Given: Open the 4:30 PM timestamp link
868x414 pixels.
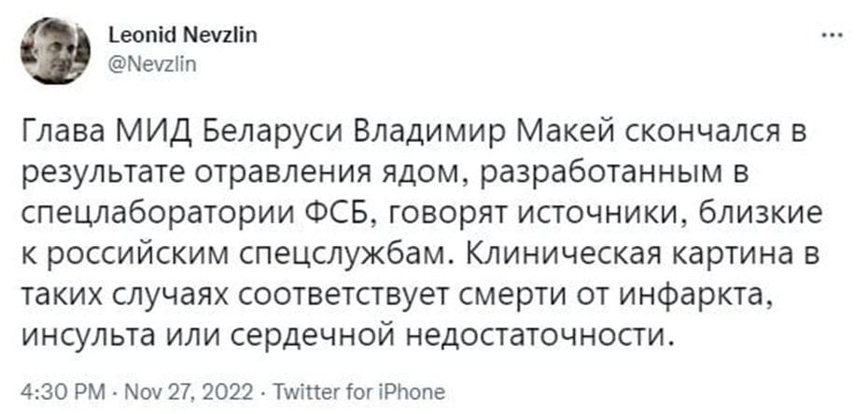Looking at the screenshot, I should (61, 393).
